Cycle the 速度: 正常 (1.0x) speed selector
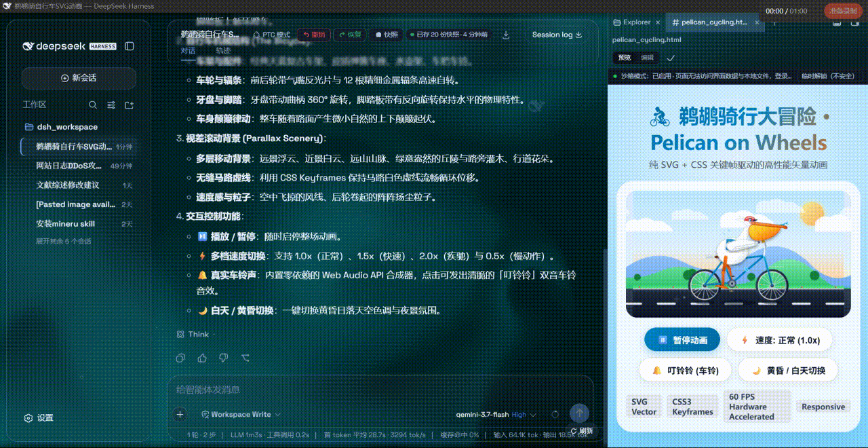868x448 pixels. click(x=780, y=340)
